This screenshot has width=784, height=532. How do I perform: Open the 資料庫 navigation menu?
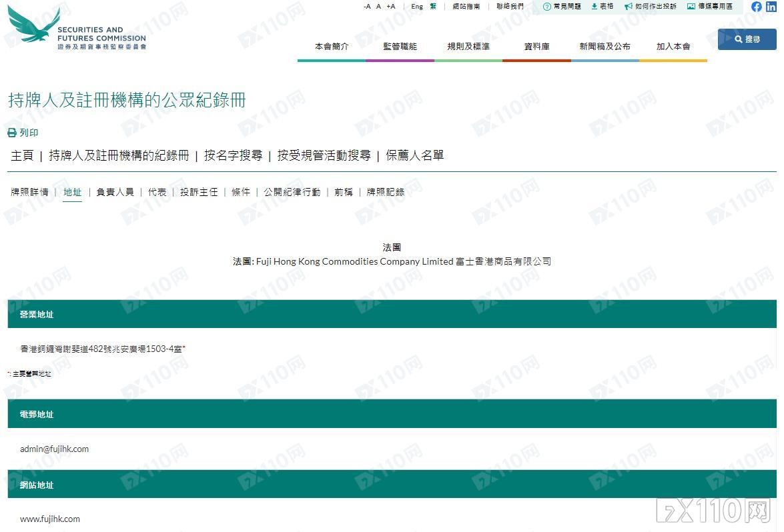(537, 46)
